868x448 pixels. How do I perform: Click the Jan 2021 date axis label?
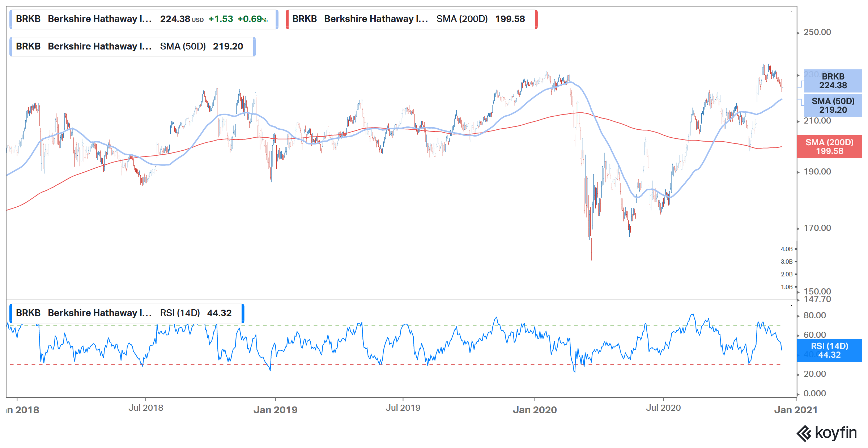tap(796, 410)
